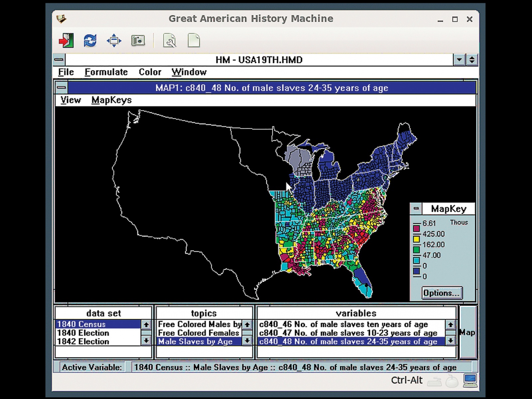Select the yellow MapKey color swatch
Viewport: 532px width, 399px height.
(x=416, y=239)
